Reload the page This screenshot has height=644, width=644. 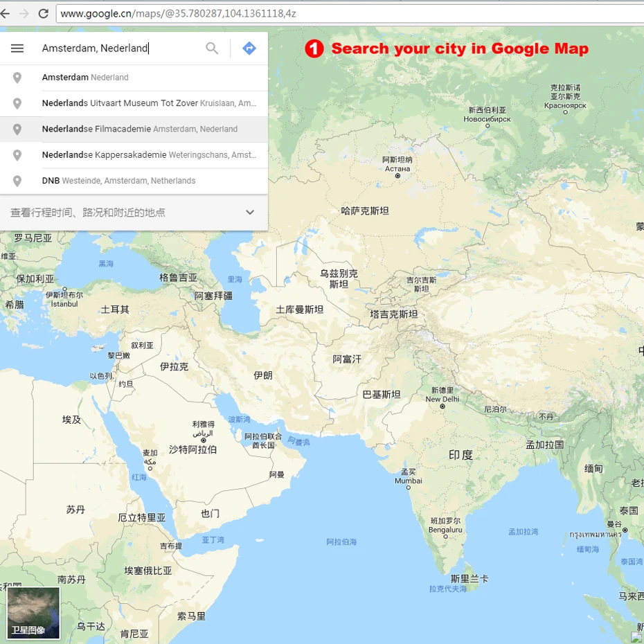[43, 14]
